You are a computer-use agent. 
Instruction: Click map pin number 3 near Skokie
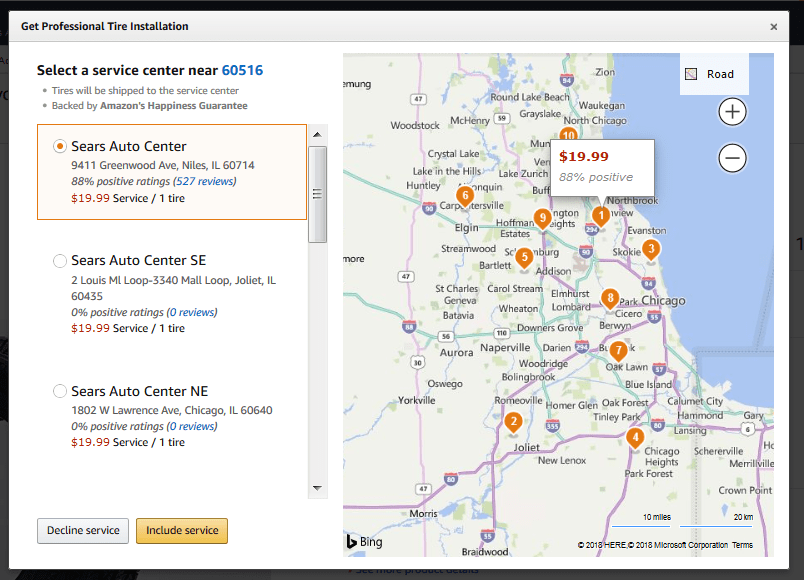click(x=651, y=250)
